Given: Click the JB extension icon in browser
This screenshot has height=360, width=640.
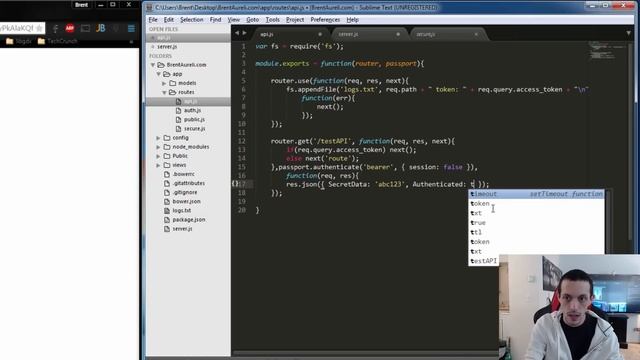Looking at the screenshot, I should [x=100, y=28].
